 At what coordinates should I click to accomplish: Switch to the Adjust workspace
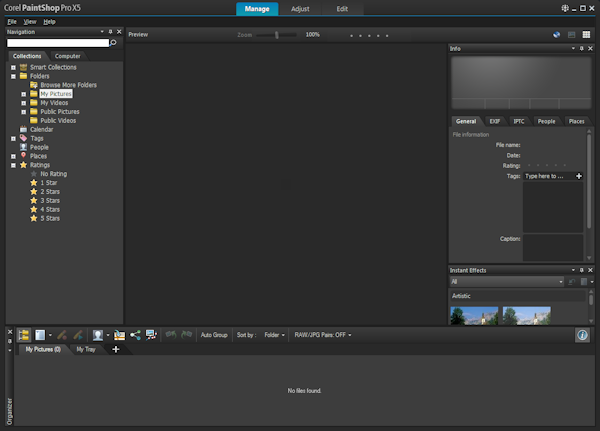click(300, 8)
